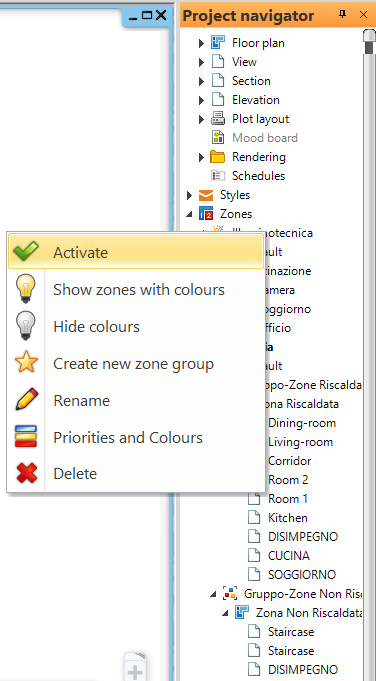
Task: Choose Show zones with colours menu entry
Action: point(139,289)
